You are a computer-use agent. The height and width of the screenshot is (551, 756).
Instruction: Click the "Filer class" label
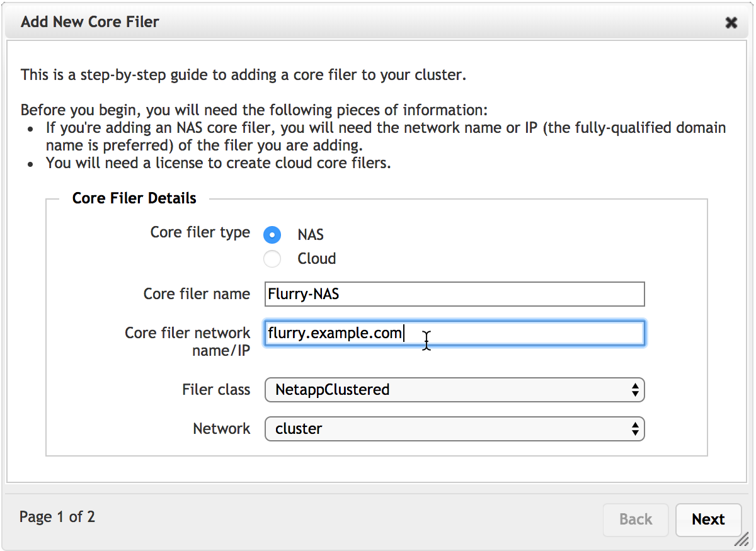(216, 390)
